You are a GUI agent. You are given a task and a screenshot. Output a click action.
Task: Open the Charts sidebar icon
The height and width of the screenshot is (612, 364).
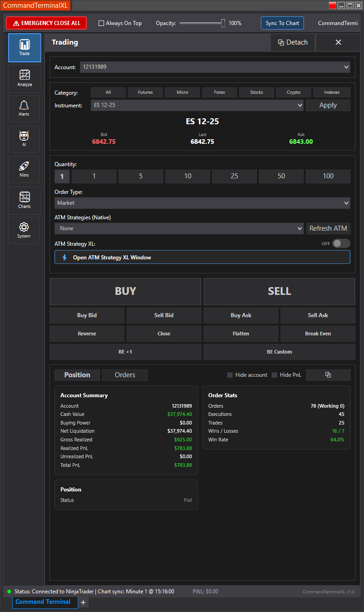click(25, 200)
